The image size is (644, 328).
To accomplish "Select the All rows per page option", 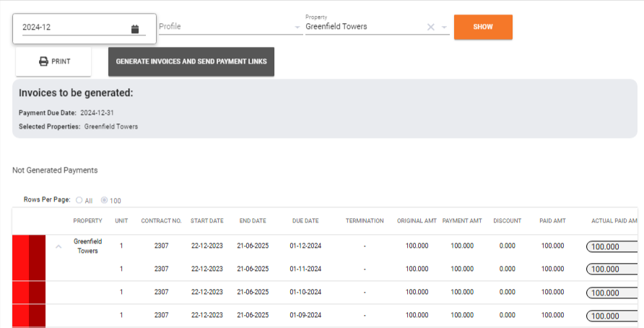I will [x=79, y=200].
